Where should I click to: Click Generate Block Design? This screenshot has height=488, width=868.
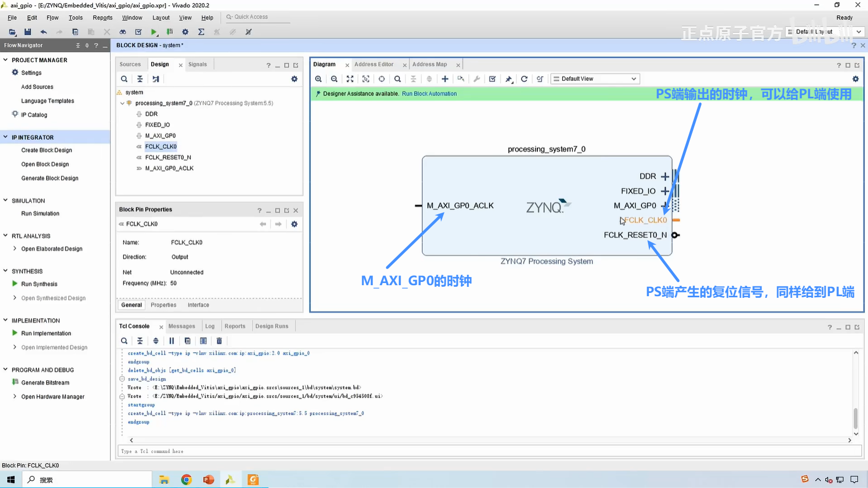pos(50,178)
